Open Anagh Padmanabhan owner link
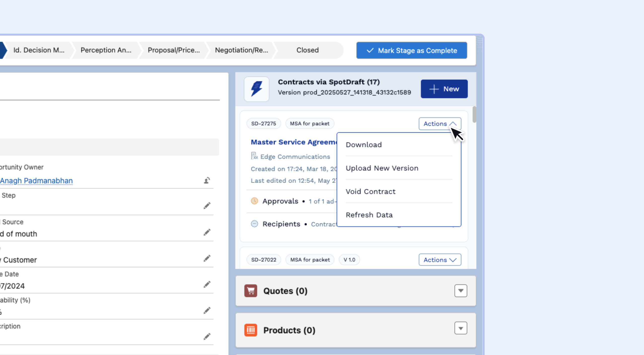The width and height of the screenshot is (644, 355). 36,181
